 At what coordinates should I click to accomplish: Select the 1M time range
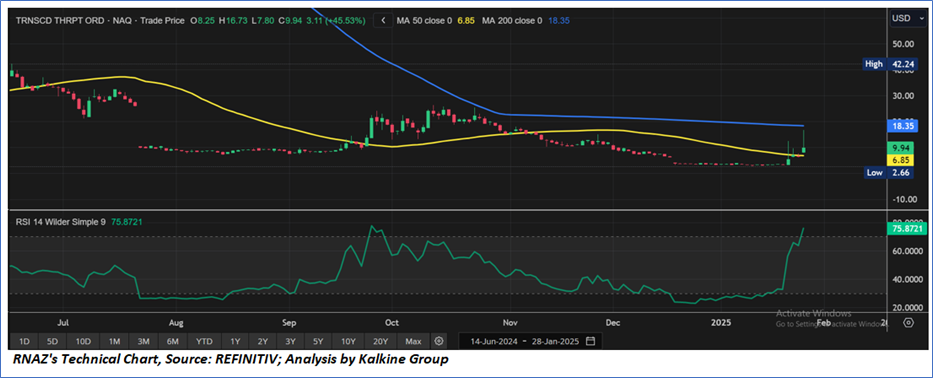click(114, 341)
